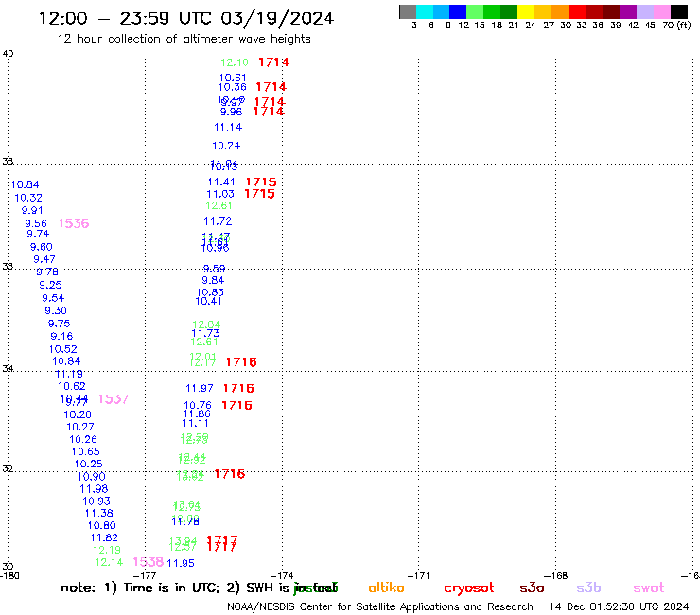Click the wave height value '9.25'
The height and width of the screenshot is (615, 700).
pos(50,285)
